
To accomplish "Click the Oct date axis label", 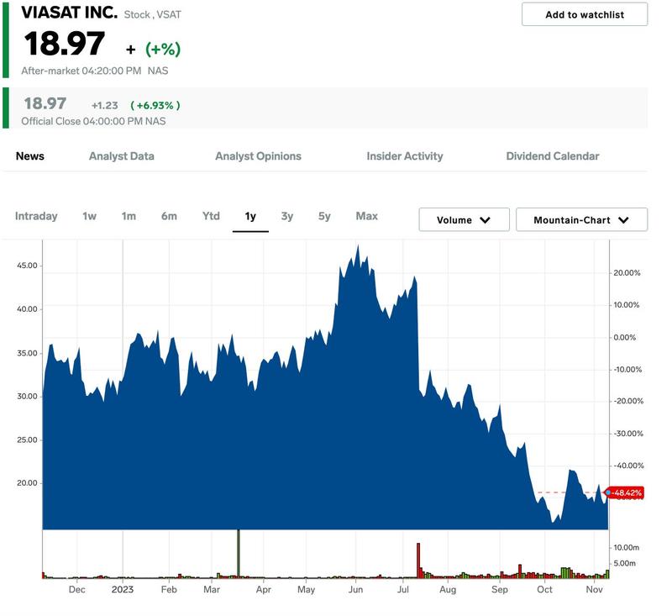I will pyautogui.click(x=544, y=589).
